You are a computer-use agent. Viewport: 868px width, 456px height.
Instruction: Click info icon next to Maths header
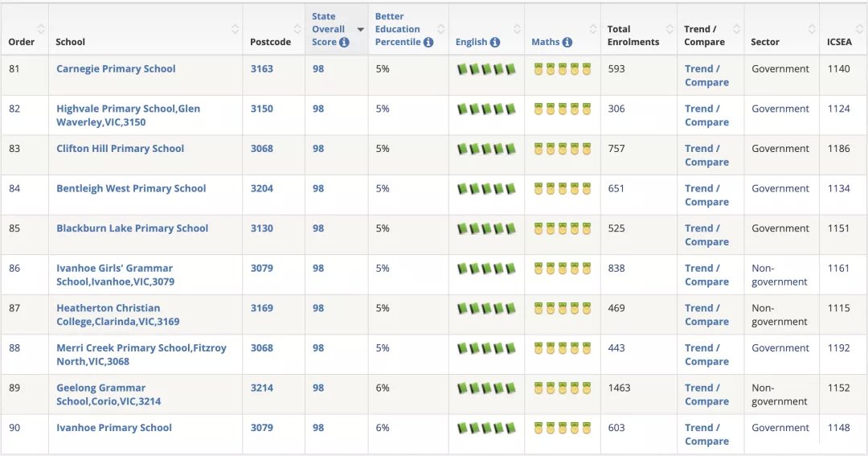(x=567, y=42)
